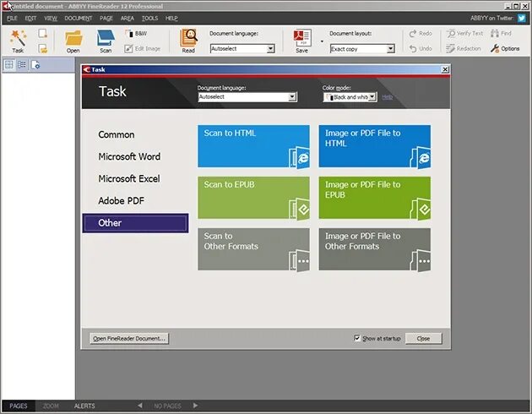Image resolution: width=532 pixels, height=414 pixels.
Task: Open the PAGE menu
Action: [106, 19]
